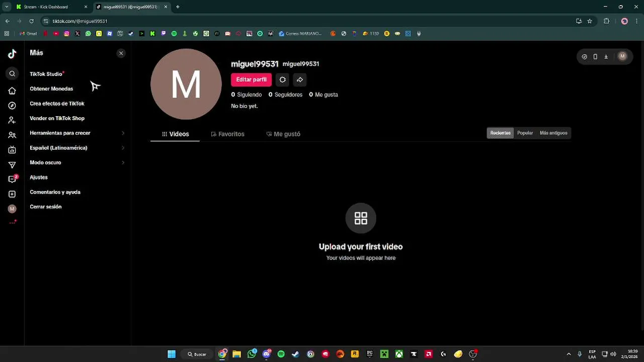Click the 0 Seguidores count

285,95
